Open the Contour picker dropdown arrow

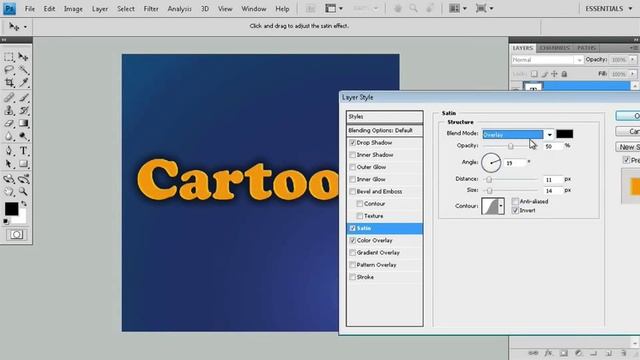[x=501, y=206]
